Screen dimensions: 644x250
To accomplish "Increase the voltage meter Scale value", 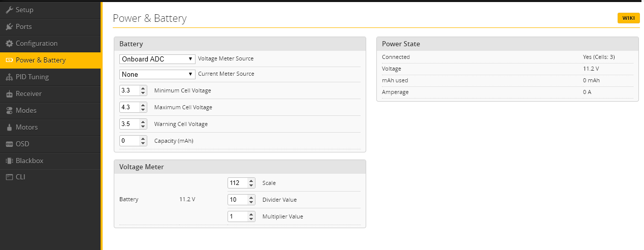I will [251, 180].
